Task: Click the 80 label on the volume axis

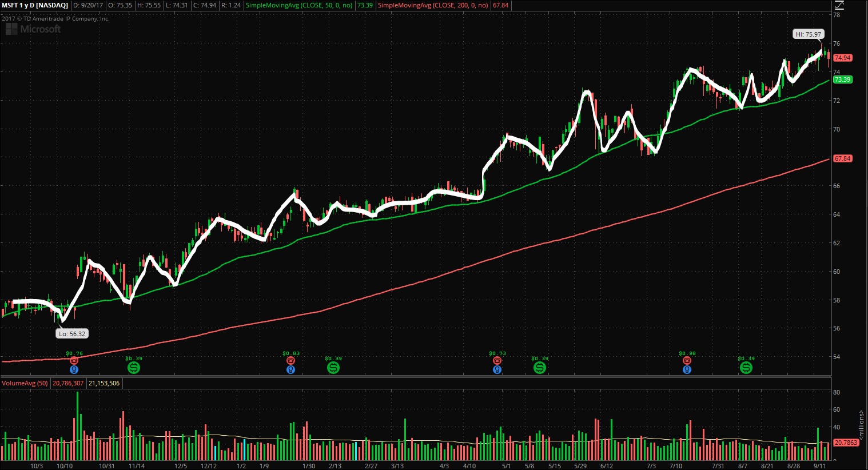Action: [x=837, y=392]
